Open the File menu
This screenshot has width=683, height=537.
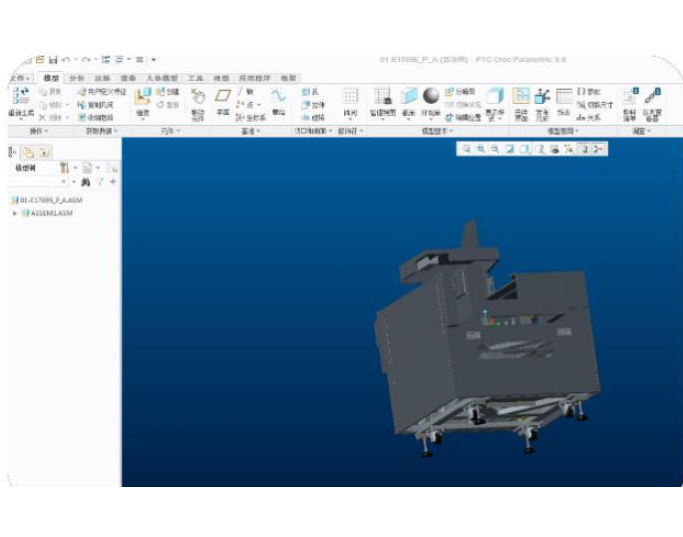coord(16,78)
